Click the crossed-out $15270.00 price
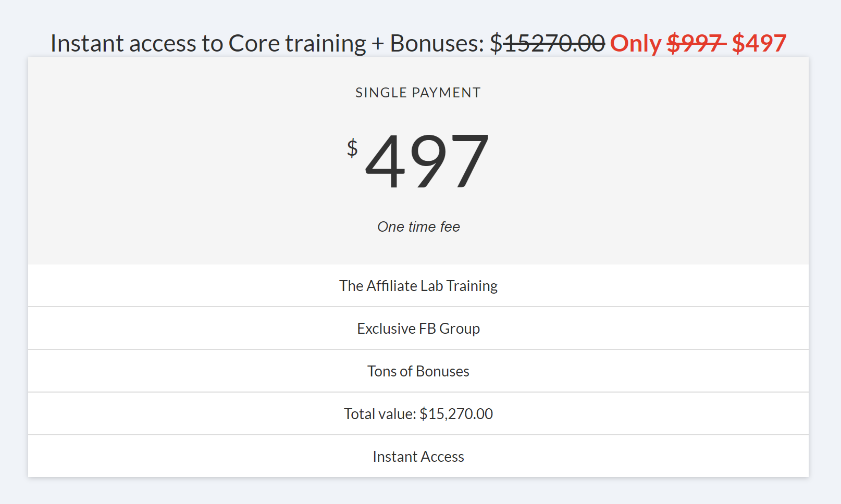 tap(554, 43)
